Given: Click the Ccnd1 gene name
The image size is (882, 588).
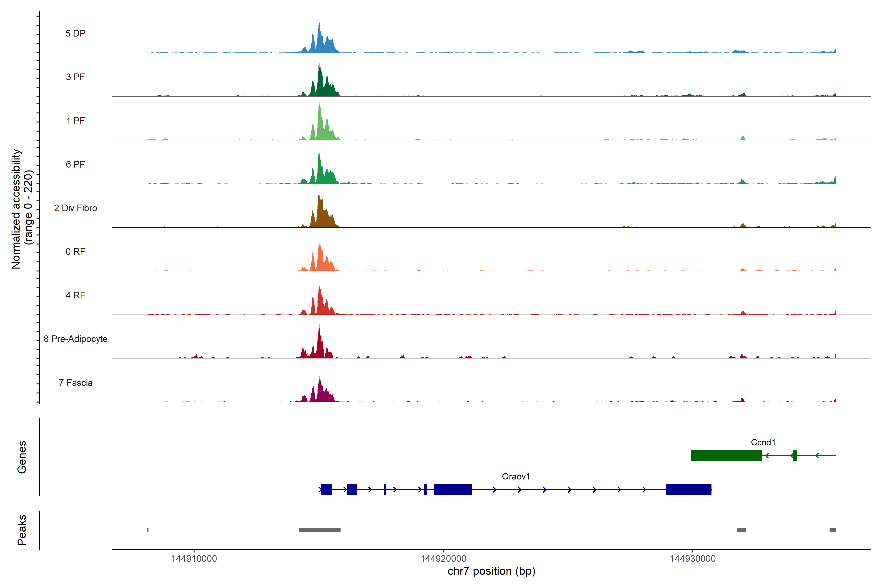Looking at the screenshot, I should click(763, 442).
